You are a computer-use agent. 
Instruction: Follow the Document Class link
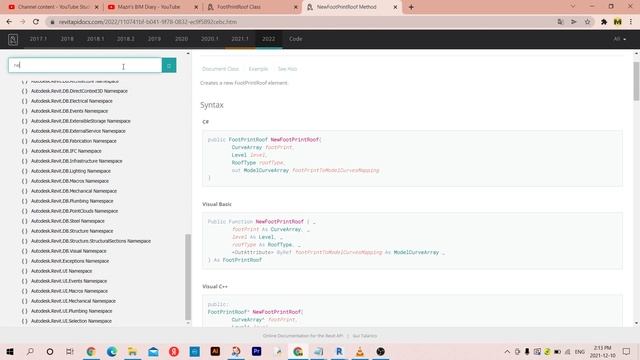click(x=220, y=69)
